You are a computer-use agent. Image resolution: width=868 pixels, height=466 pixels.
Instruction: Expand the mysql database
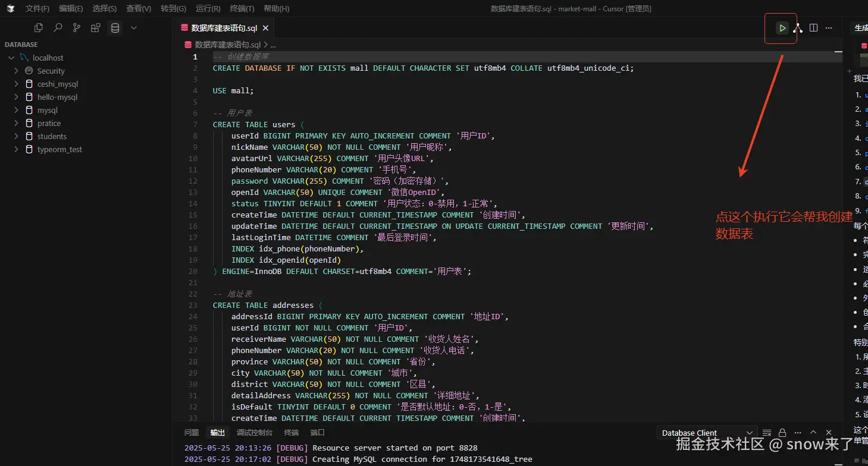[x=17, y=110]
